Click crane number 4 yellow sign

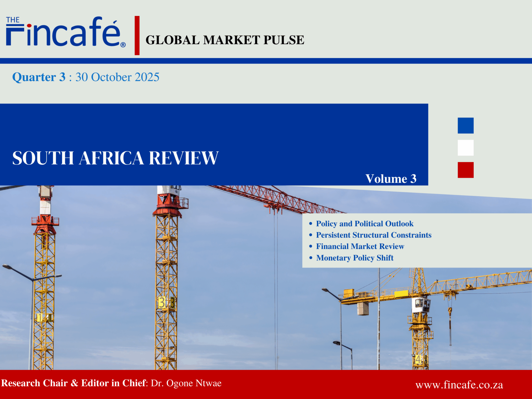click(418, 359)
